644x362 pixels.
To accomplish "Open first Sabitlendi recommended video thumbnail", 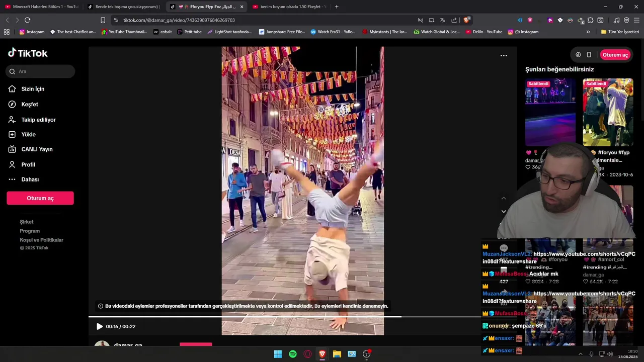I will coord(550,112).
